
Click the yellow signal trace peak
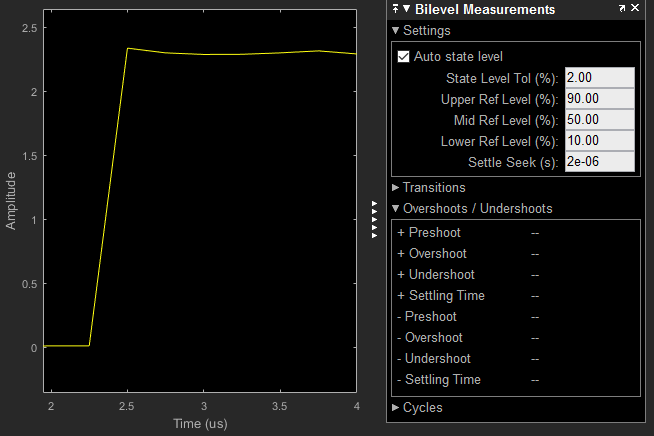[128, 48]
